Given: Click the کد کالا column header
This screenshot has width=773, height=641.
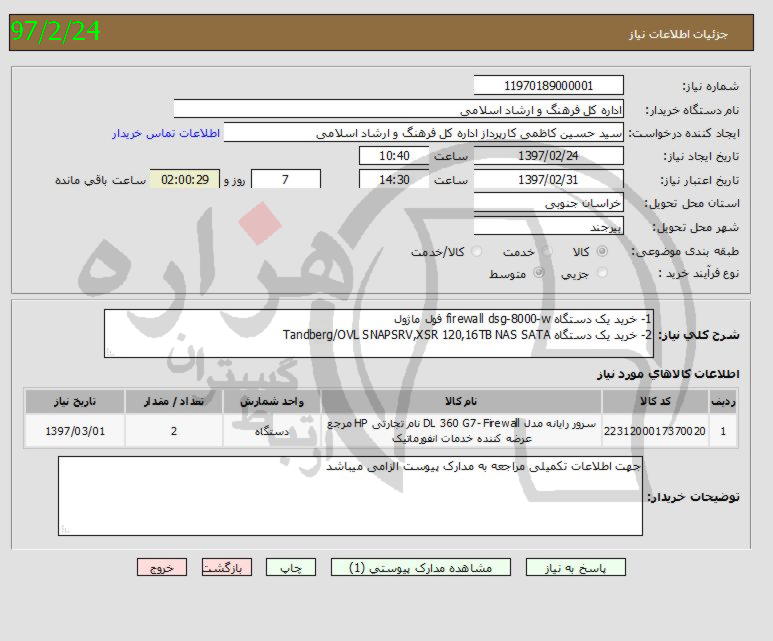Looking at the screenshot, I should click(655, 401).
